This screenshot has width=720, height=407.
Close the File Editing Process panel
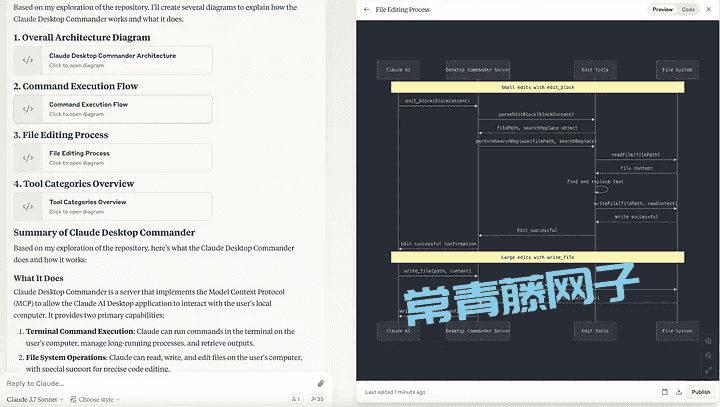tap(709, 9)
